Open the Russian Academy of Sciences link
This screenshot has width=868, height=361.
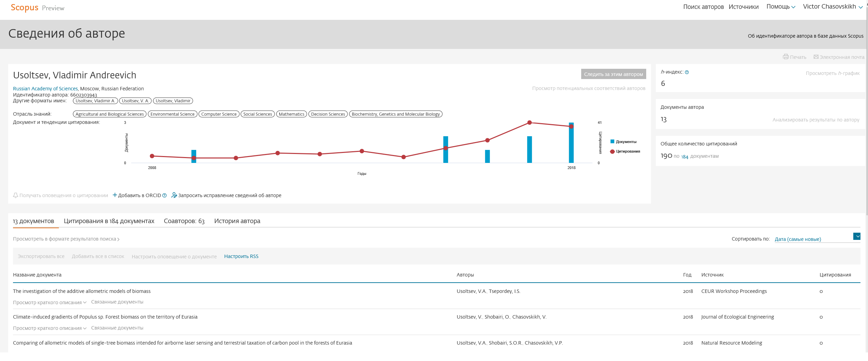[x=45, y=89]
